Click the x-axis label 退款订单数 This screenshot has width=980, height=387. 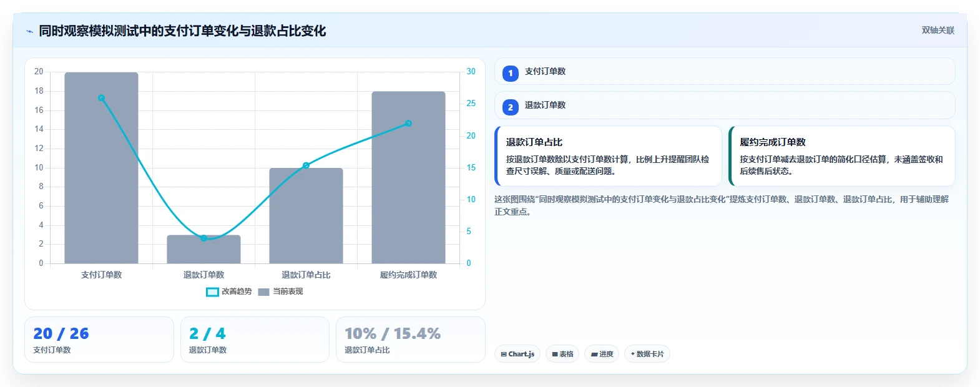[x=203, y=275]
